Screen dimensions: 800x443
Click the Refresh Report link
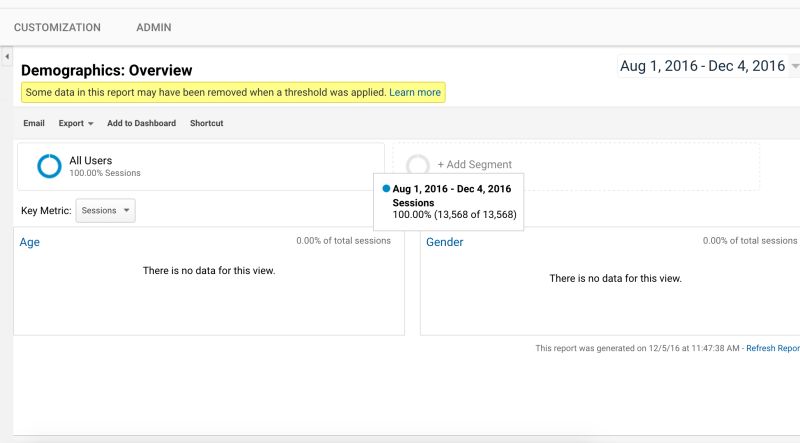click(x=773, y=348)
